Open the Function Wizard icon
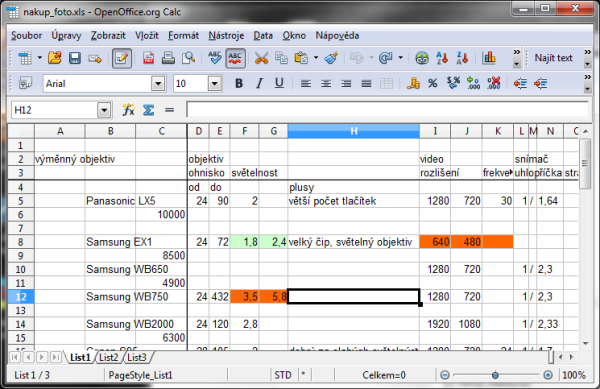Viewport: 600px width, 389px height. pyautogui.click(x=128, y=110)
